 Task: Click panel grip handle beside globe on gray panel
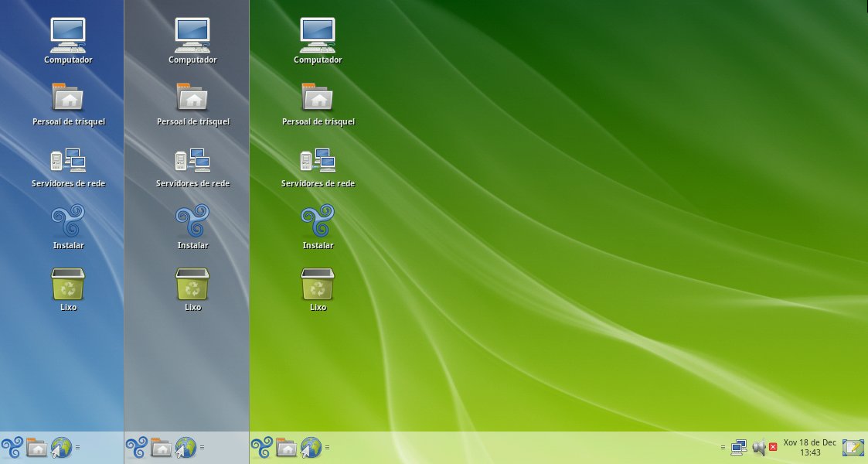pos(202,448)
